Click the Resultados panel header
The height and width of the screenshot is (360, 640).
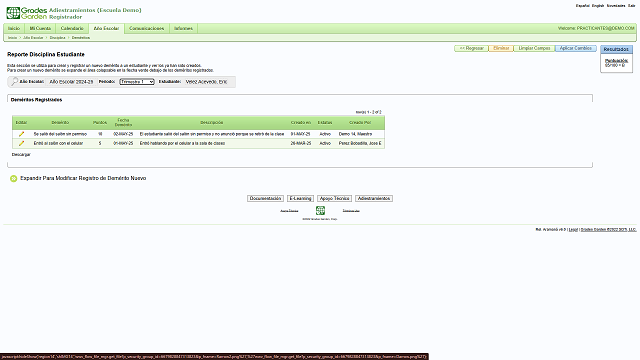pyautogui.click(x=616, y=49)
